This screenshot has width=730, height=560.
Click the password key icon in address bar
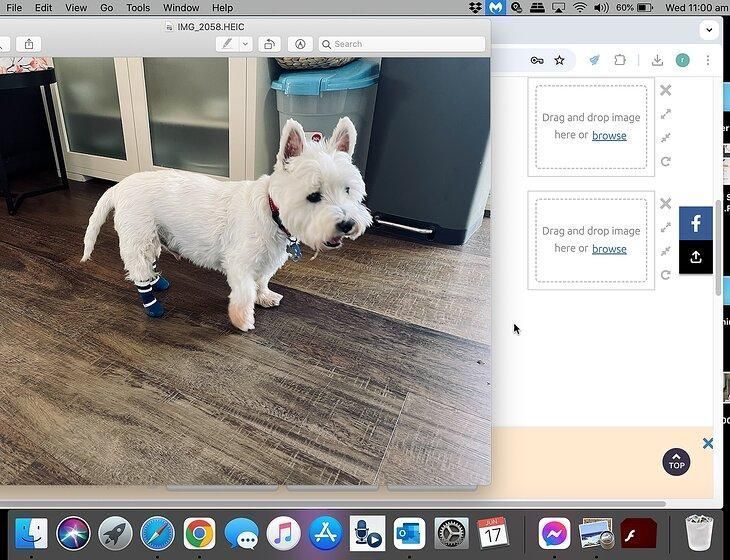[537, 61]
